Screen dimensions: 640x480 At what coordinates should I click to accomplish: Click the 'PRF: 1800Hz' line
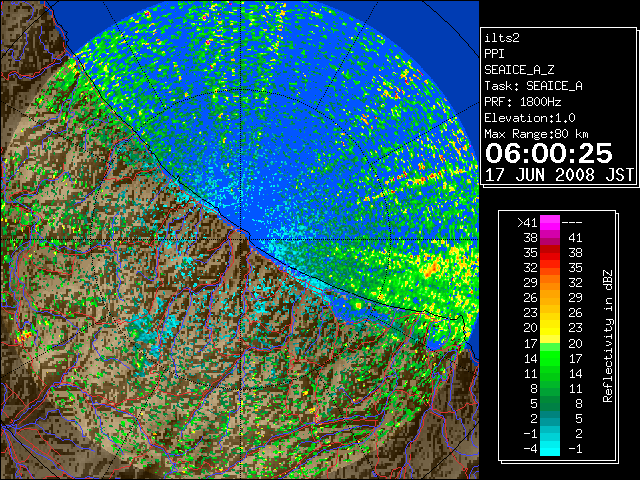[x=522, y=102]
